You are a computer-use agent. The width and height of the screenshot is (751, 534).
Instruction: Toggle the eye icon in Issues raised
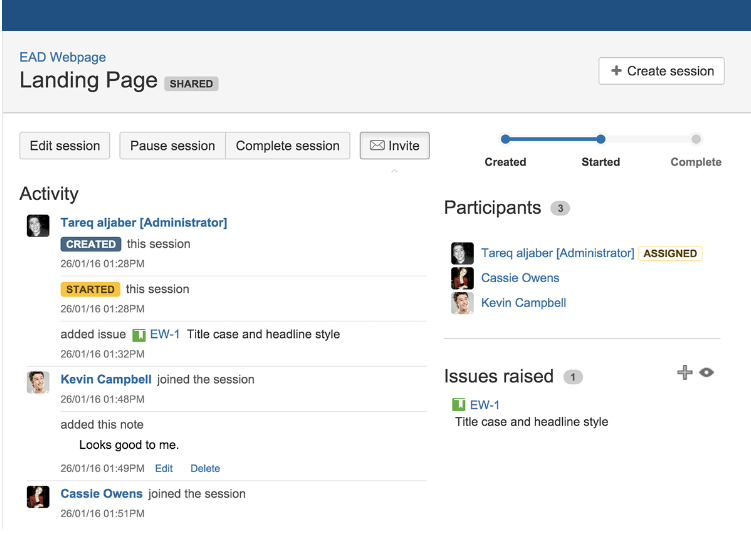(x=706, y=373)
